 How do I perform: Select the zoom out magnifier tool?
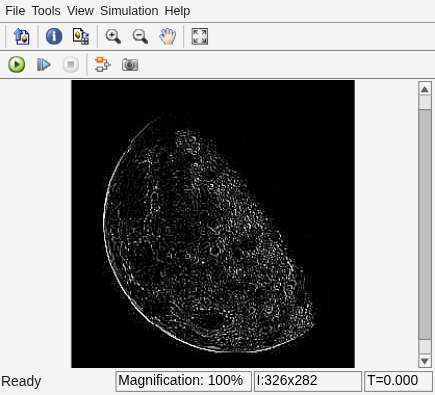pyautogui.click(x=140, y=36)
